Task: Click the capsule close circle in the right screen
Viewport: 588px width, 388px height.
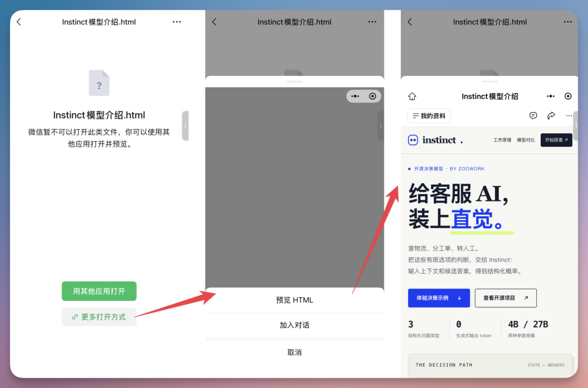Action: [568, 96]
